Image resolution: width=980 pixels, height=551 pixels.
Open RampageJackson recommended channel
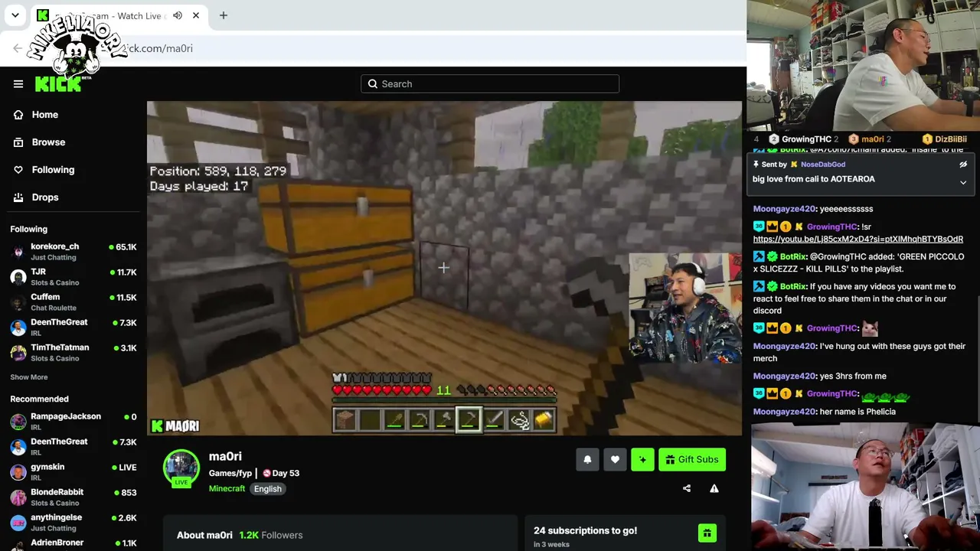(73, 422)
